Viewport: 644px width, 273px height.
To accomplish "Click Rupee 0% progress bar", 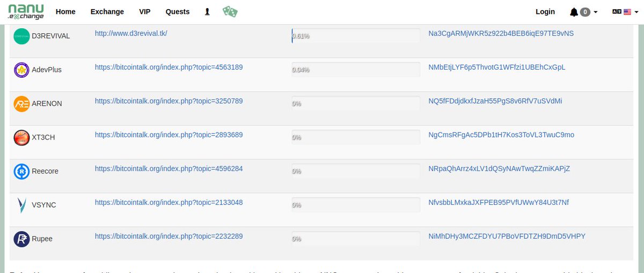I will coord(356,239).
